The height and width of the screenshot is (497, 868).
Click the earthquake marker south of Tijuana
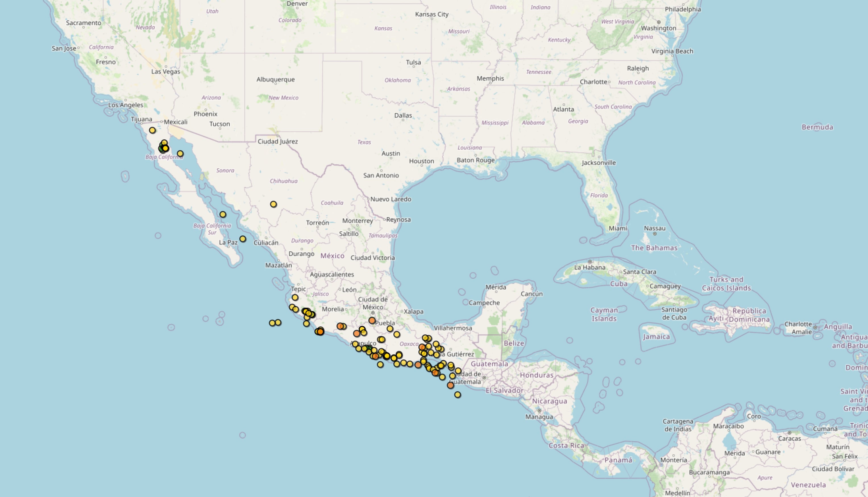152,130
